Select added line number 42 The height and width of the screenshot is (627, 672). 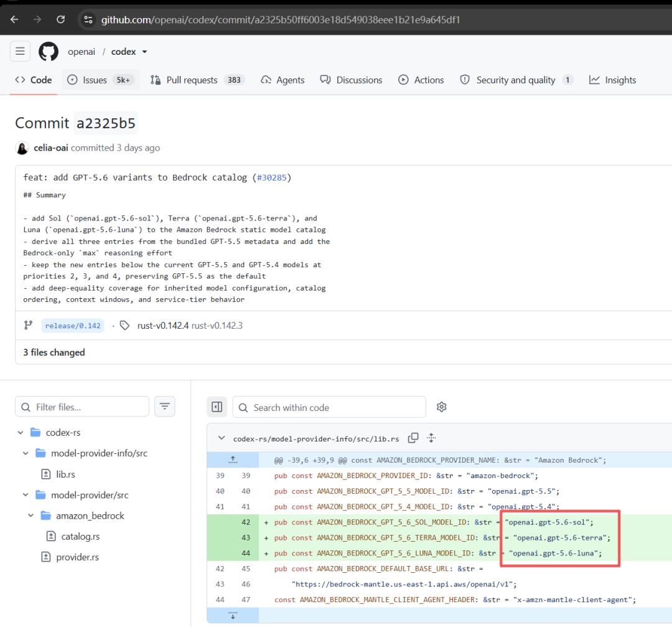pos(246,522)
